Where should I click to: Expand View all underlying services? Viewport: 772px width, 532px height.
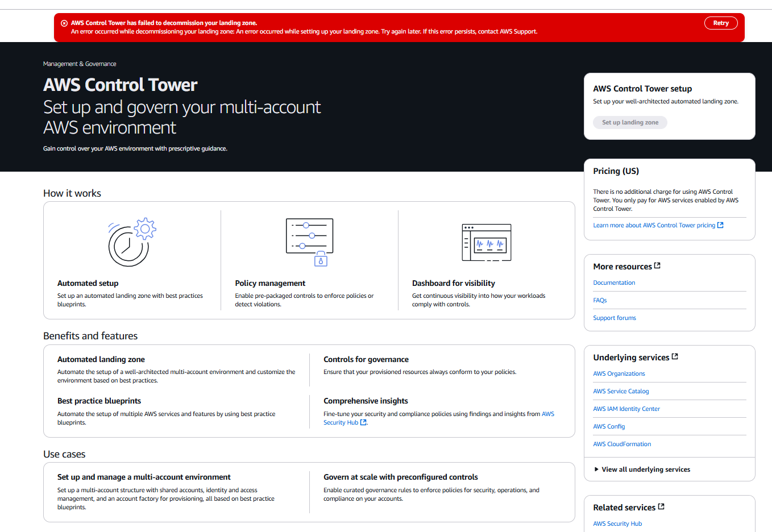click(x=642, y=469)
